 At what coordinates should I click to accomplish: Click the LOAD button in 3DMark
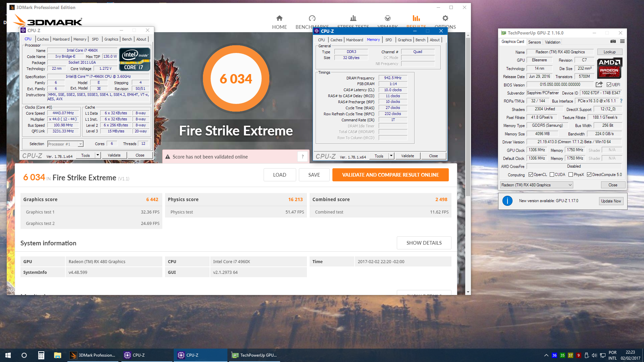[x=279, y=175]
